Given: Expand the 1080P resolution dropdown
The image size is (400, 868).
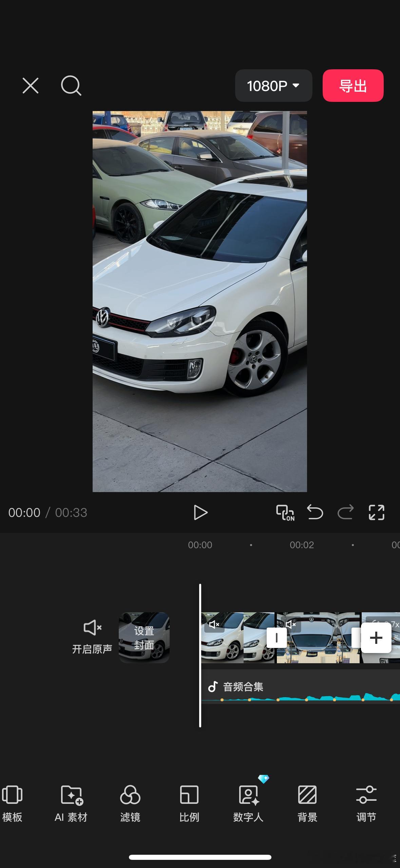Looking at the screenshot, I should click(273, 86).
